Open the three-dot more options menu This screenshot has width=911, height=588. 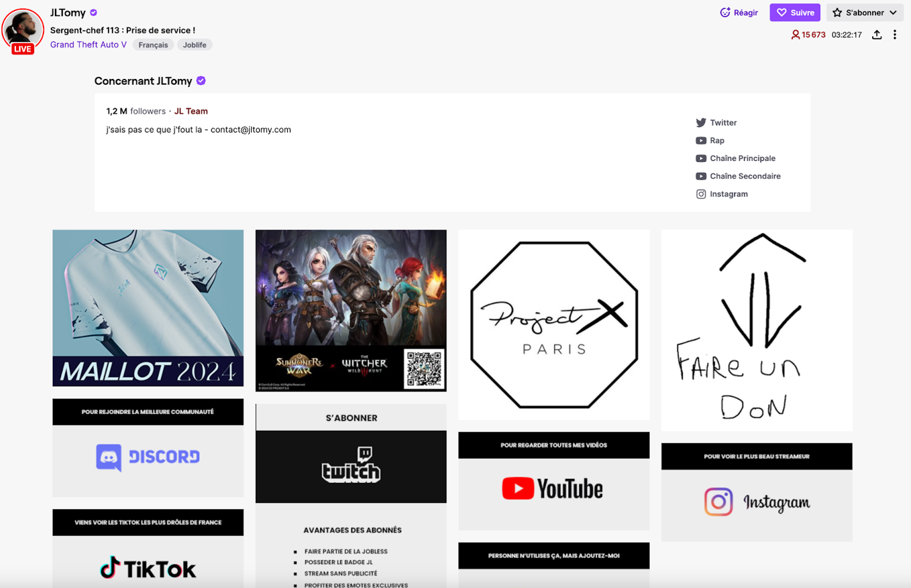point(895,35)
